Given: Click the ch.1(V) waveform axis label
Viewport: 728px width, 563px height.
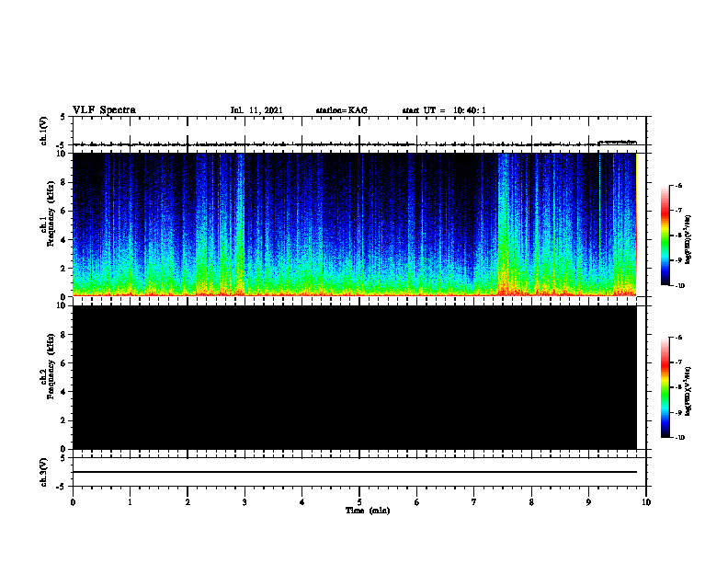Looking at the screenshot, I should 43,131.
